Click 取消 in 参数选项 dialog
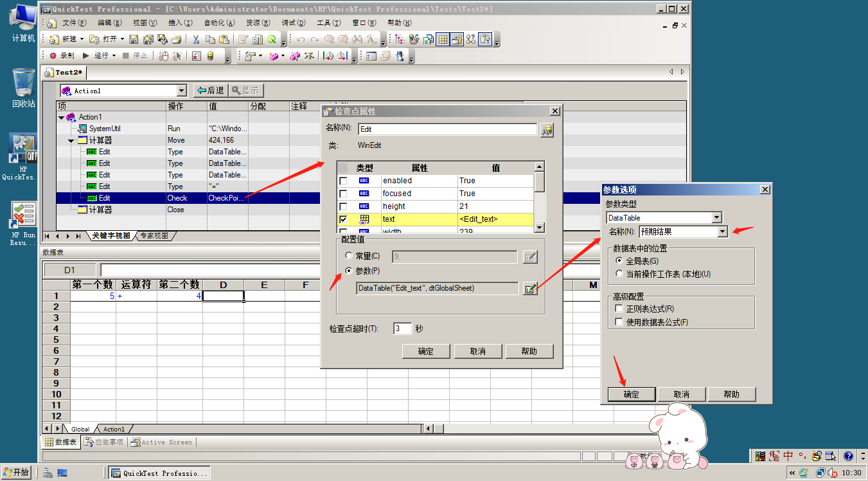Viewport: 868px width, 481px height. 682,394
